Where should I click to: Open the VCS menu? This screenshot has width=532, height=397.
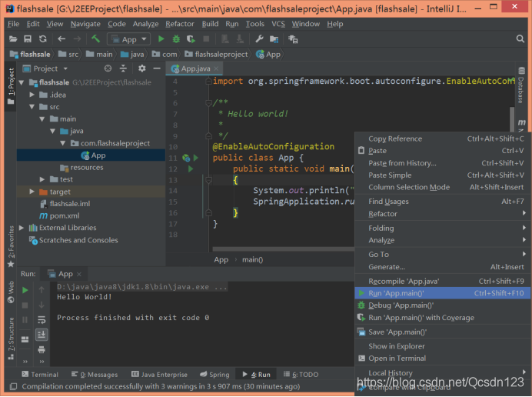tap(278, 24)
